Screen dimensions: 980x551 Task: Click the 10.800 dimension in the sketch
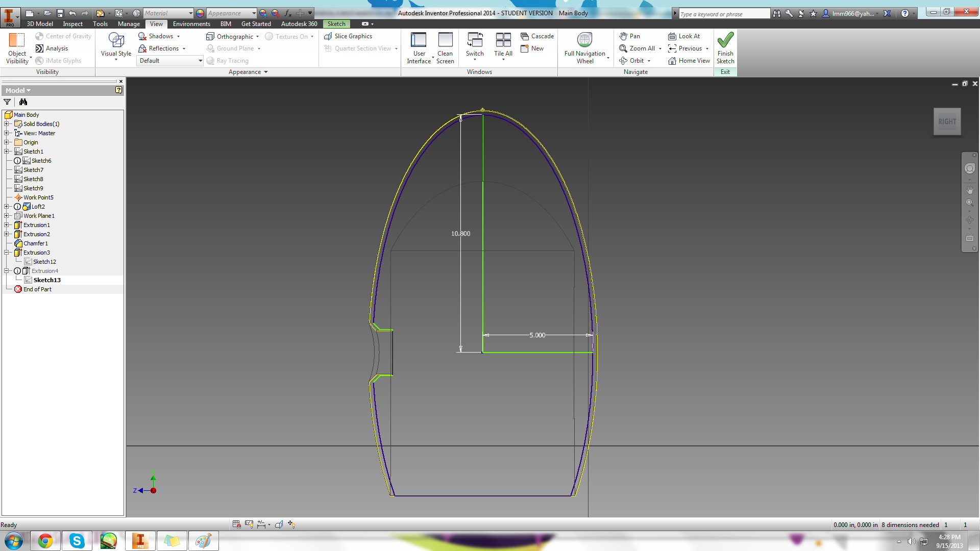click(x=460, y=234)
